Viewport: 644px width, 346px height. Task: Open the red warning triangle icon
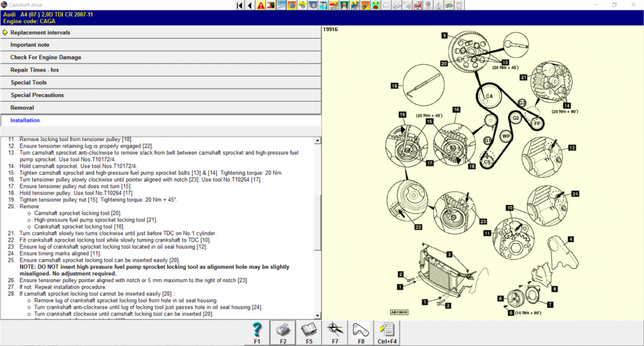coord(261,5)
